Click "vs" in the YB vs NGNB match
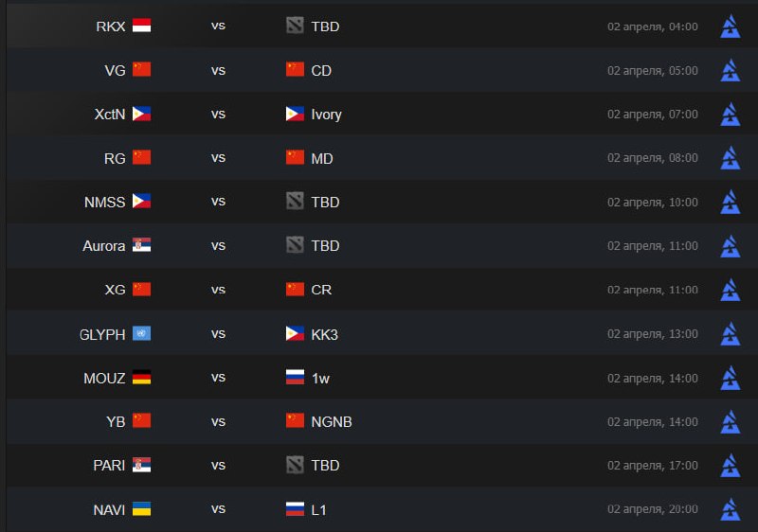758x532 pixels. pyautogui.click(x=218, y=421)
